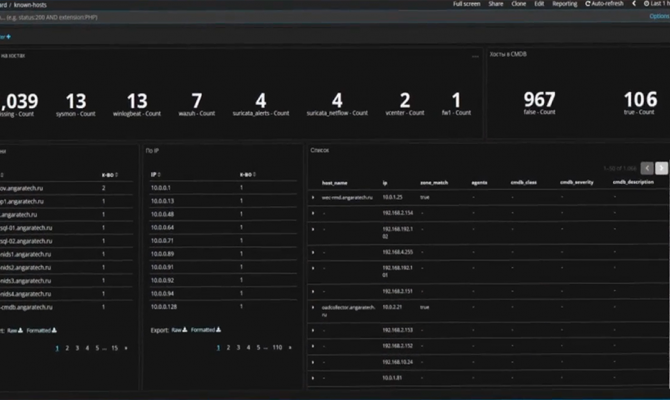This screenshot has width=670, height=400.
Task: Go to page 110 in IP table
Action: (276, 347)
